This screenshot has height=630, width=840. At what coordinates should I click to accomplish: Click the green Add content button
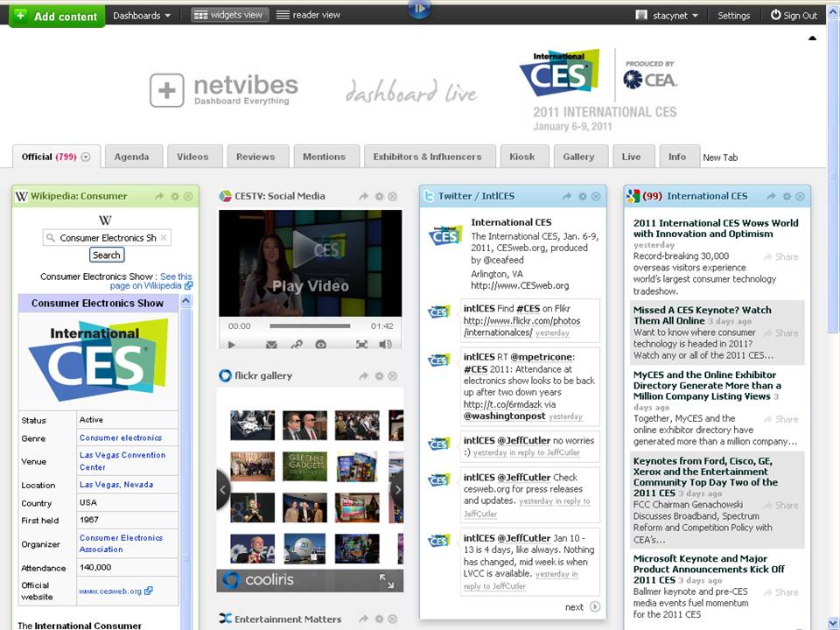tap(57, 15)
